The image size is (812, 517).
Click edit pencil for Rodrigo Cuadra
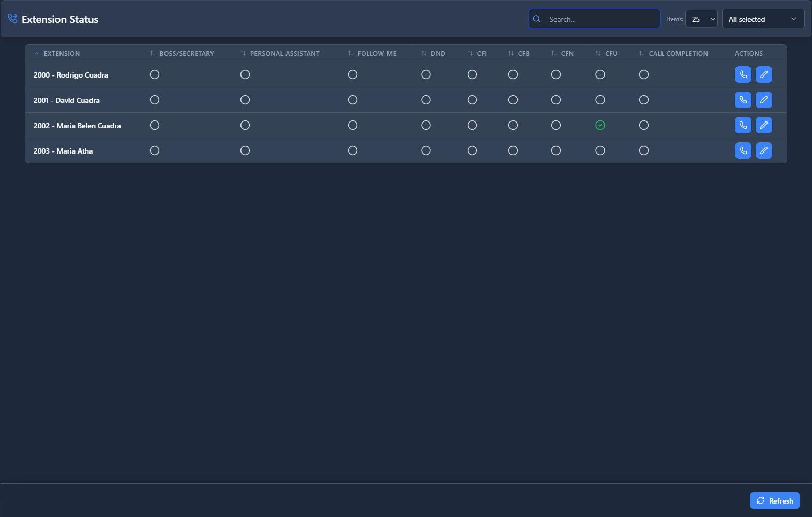point(763,74)
